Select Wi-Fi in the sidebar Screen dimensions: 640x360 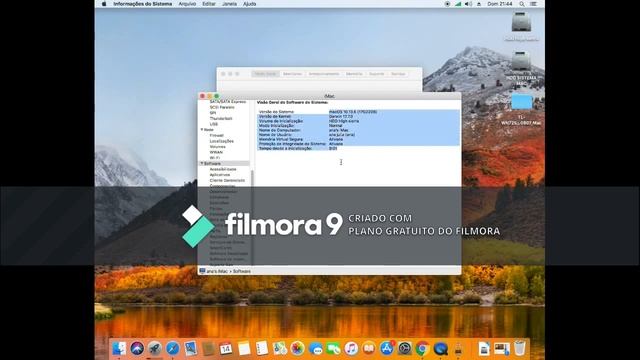(215, 158)
